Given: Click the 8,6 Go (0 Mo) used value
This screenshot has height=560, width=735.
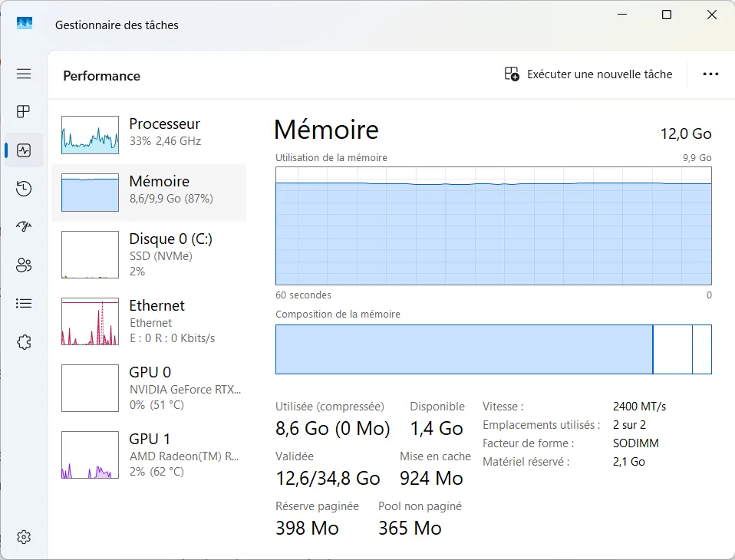Looking at the screenshot, I should (333, 428).
